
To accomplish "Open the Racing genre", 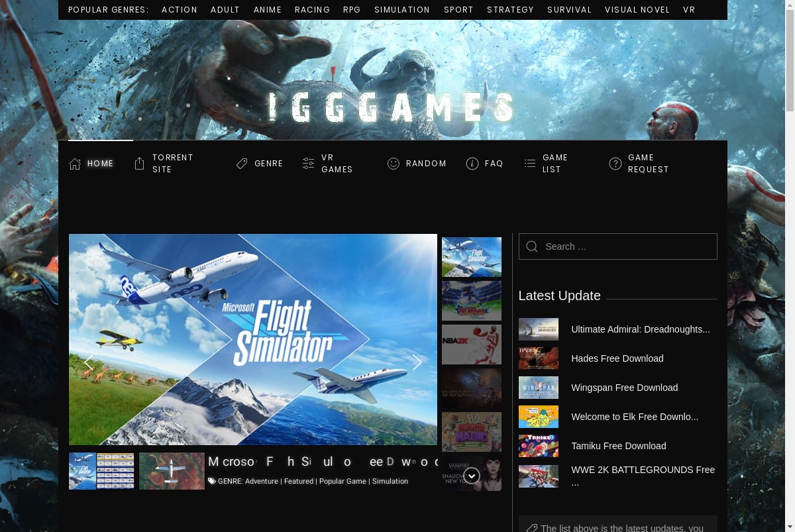I will [312, 10].
